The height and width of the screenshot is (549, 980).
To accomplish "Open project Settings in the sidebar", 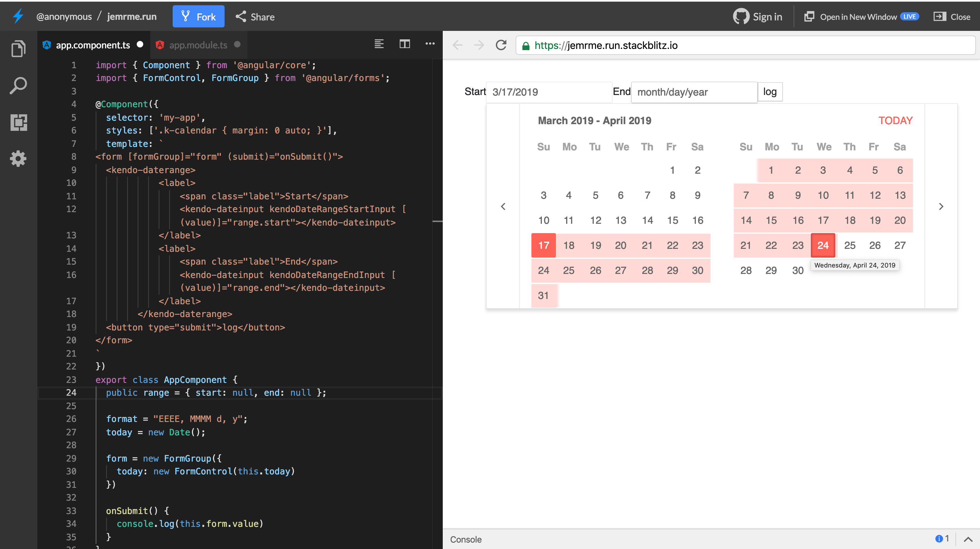I will tap(18, 159).
